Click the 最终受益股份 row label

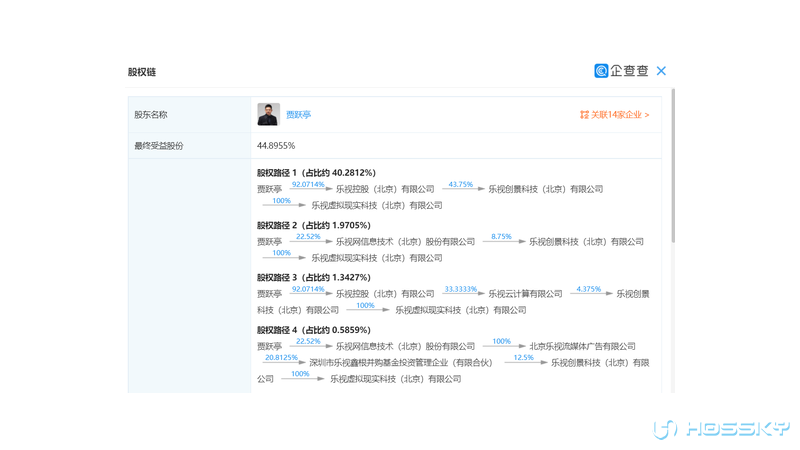tap(159, 146)
